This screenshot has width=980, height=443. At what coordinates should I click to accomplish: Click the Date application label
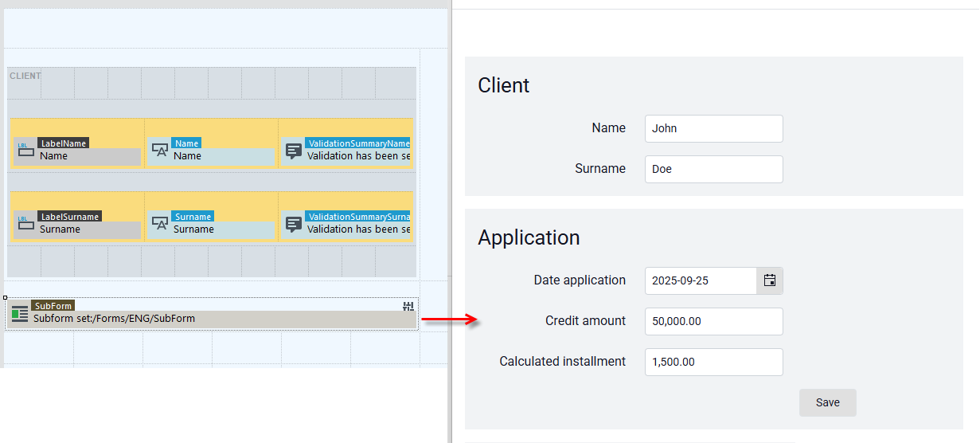pos(580,280)
